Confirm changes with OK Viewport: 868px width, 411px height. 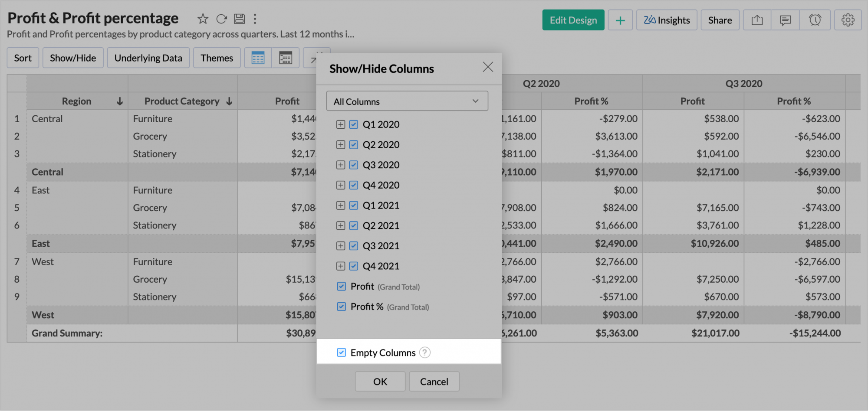point(380,381)
